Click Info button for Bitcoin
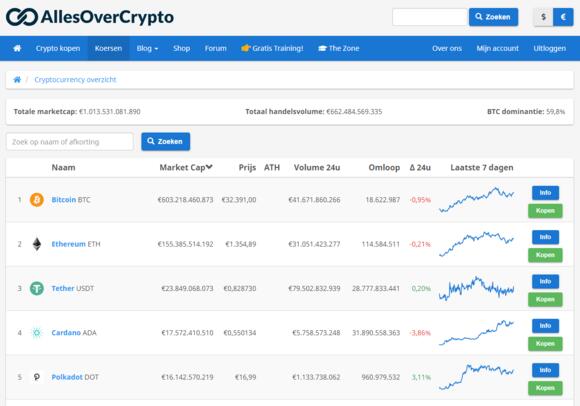Viewport: 580px width, 406px height. pos(545,193)
